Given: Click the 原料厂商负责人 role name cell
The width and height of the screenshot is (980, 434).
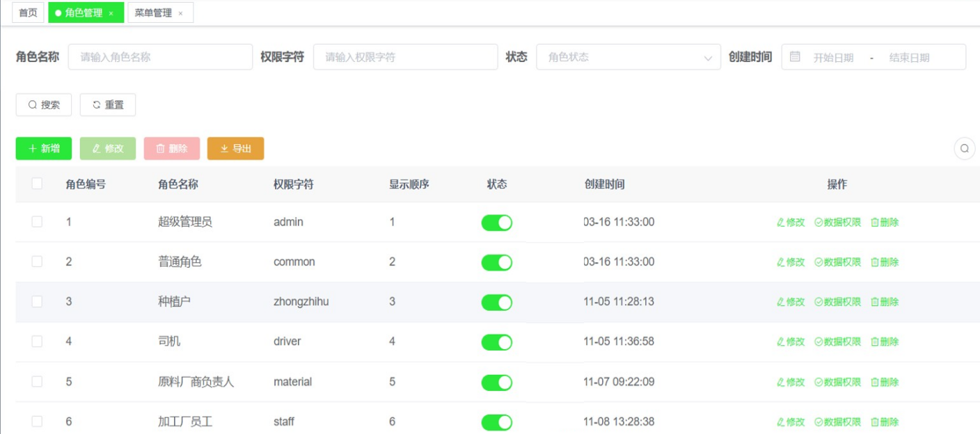Looking at the screenshot, I should click(x=196, y=382).
